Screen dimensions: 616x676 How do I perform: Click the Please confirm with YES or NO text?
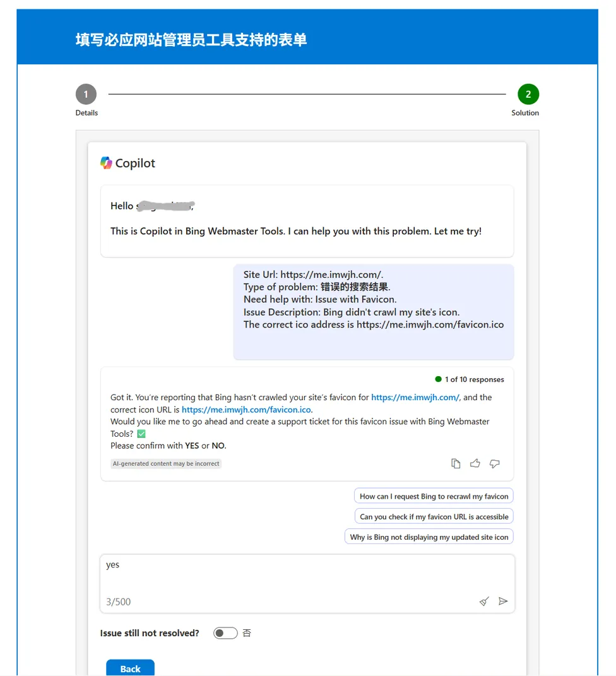[168, 446]
